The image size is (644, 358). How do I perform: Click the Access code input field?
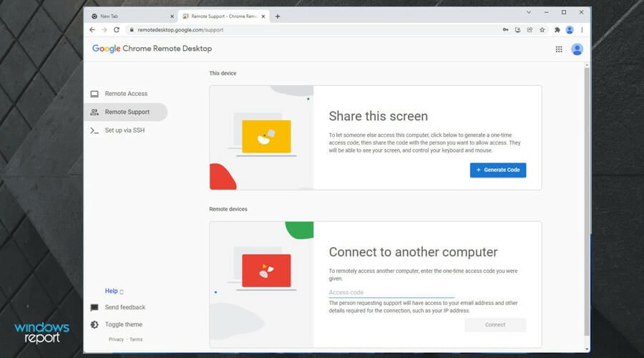tap(391, 292)
